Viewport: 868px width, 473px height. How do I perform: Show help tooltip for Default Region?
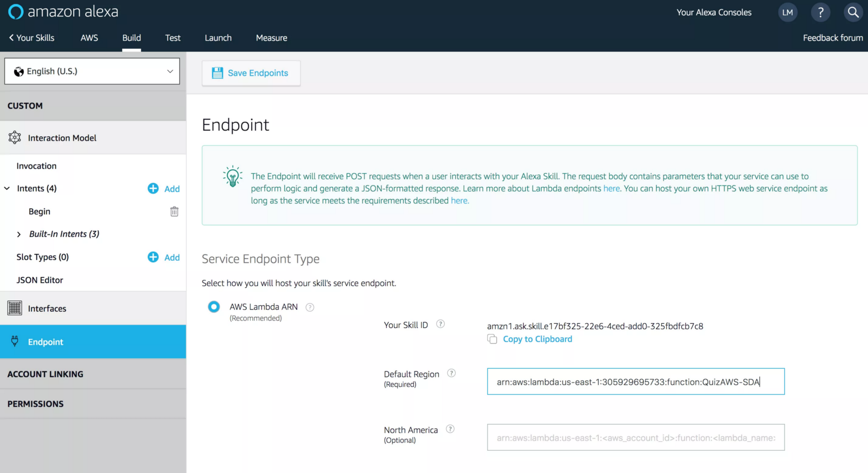[451, 373]
